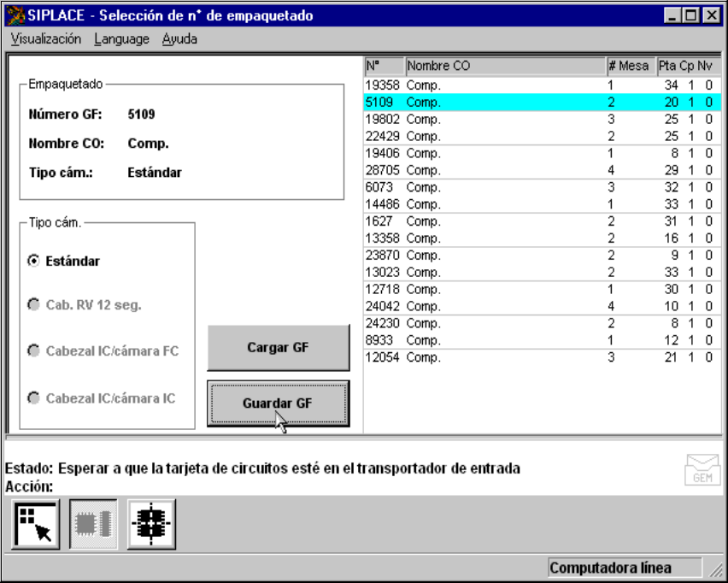Select row 22429 in the list
The width and height of the screenshot is (728, 583).
click(543, 136)
